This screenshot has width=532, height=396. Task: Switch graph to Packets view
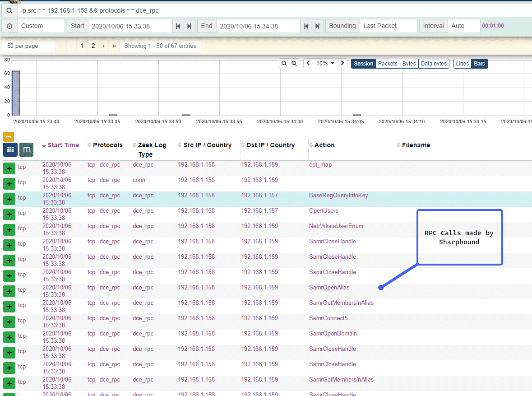[388, 64]
